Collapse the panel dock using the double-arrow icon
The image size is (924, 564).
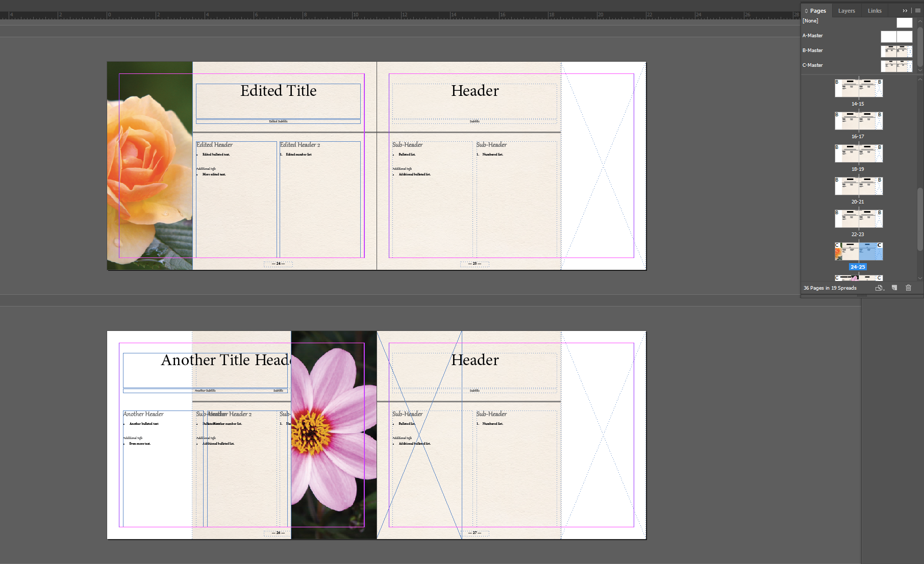click(905, 10)
